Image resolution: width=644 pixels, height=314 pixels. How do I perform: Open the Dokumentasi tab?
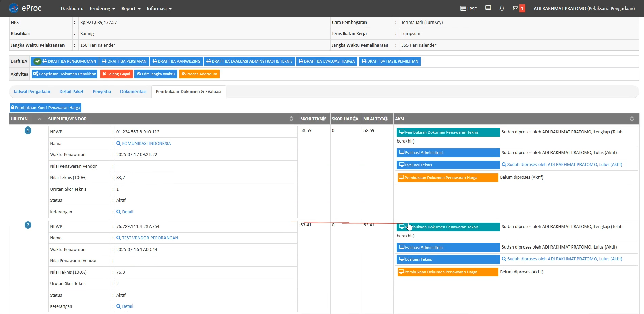[x=133, y=92]
